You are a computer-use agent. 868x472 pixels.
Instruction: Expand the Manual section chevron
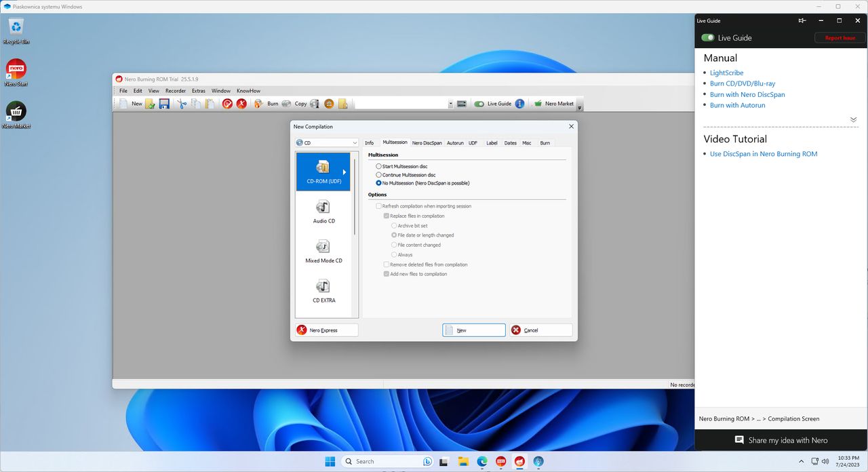click(x=853, y=119)
